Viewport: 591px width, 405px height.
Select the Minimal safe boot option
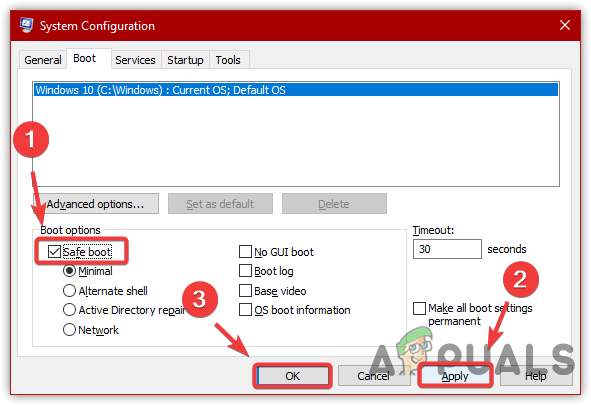[x=69, y=271]
